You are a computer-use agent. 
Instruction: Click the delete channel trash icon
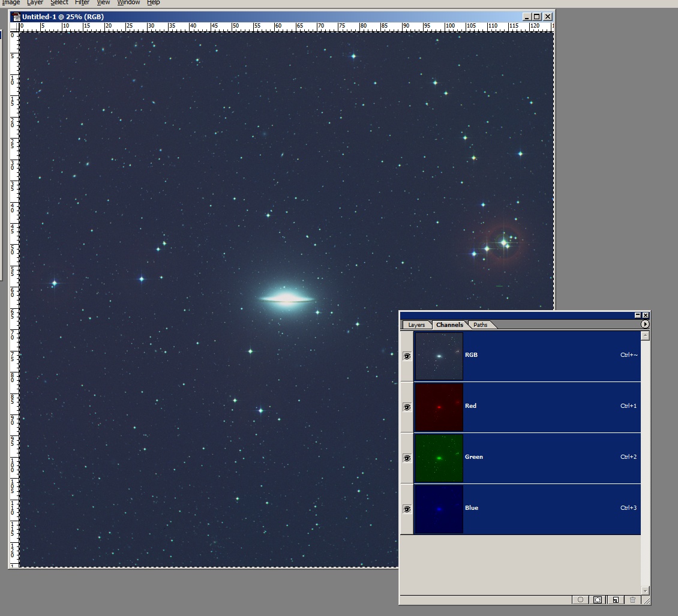pos(632,599)
